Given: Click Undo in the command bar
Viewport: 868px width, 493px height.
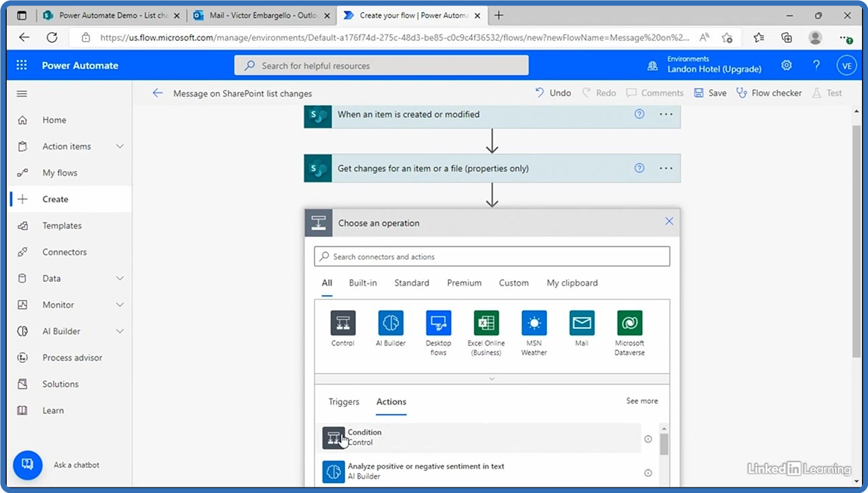Looking at the screenshot, I should pyautogui.click(x=553, y=93).
